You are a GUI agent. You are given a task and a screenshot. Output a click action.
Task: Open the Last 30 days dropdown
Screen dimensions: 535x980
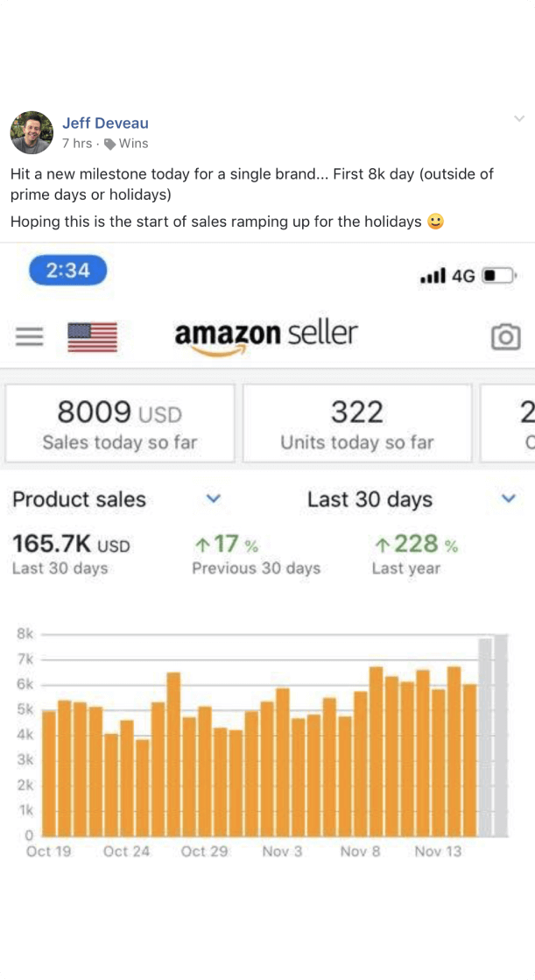[x=509, y=498]
